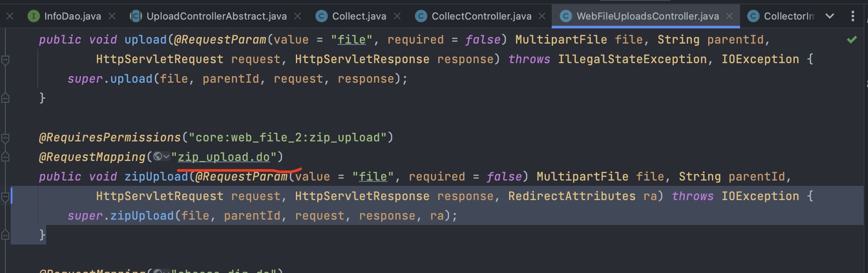Switch to the InfoDao.java tab
868x273 pixels.
72,16
